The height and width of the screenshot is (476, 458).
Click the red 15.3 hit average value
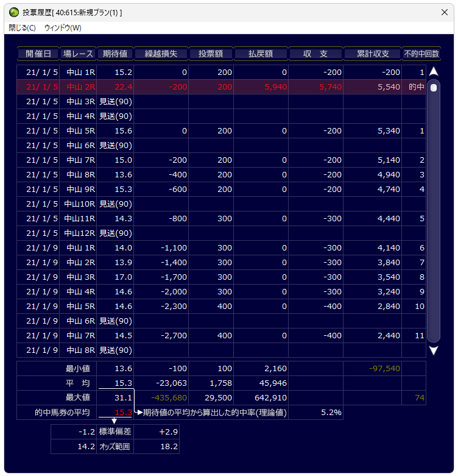[123, 412]
